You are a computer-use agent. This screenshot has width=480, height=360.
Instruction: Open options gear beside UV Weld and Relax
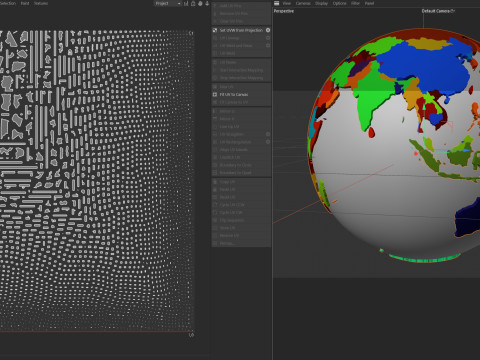pos(268,46)
